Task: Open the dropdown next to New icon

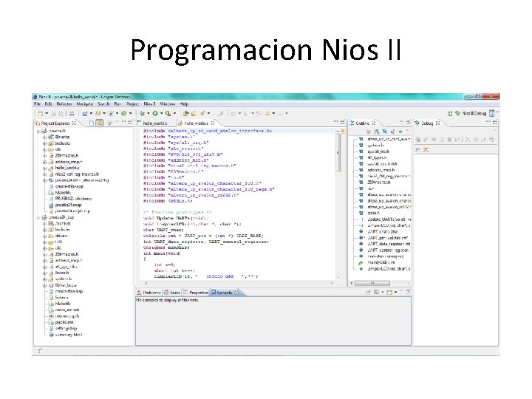Action: 47,113
